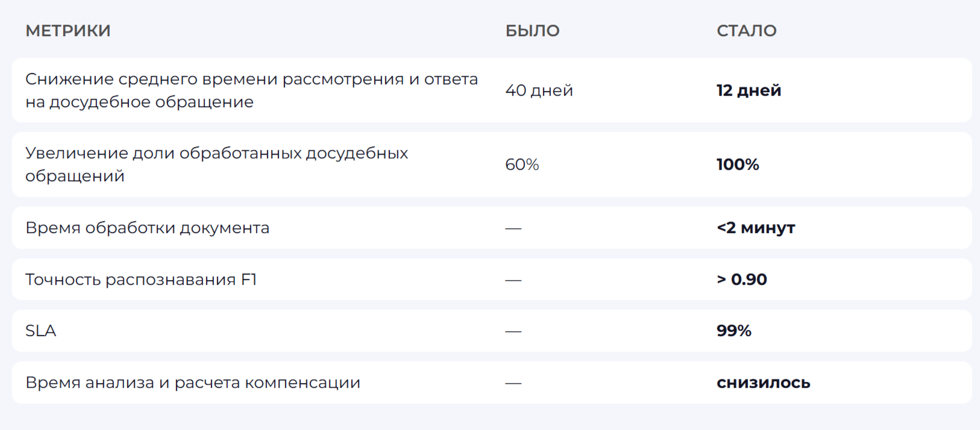The image size is (980, 430).
Task: Click the '<2 минут' value
Action: [x=756, y=228]
